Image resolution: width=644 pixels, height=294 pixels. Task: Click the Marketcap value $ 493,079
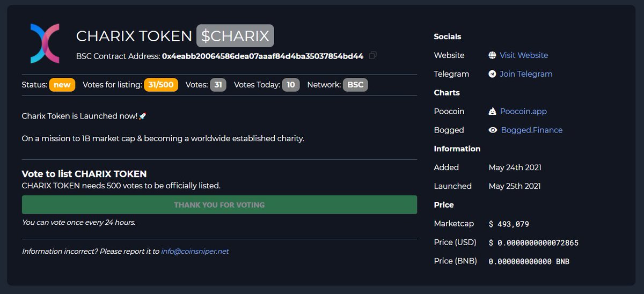pos(509,224)
